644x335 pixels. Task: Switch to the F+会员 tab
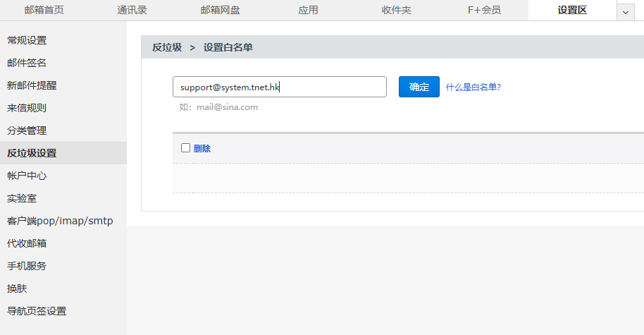(x=484, y=10)
